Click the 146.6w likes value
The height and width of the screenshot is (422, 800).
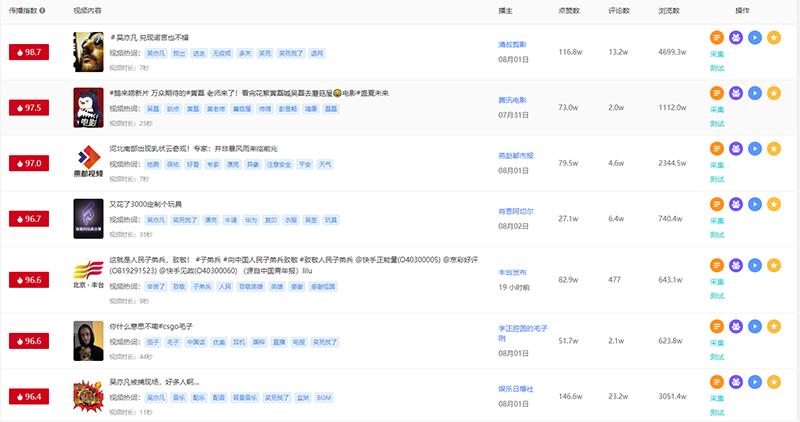click(x=570, y=396)
